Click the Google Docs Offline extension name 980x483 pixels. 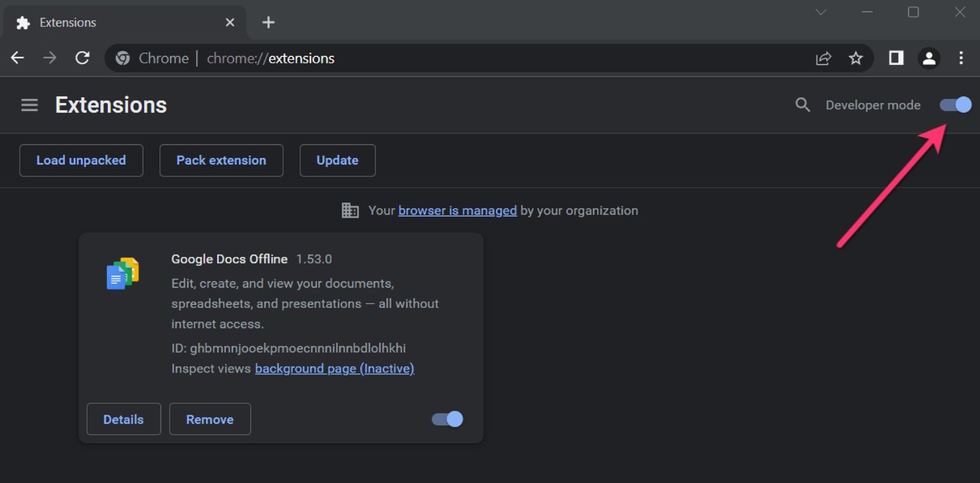point(229,259)
